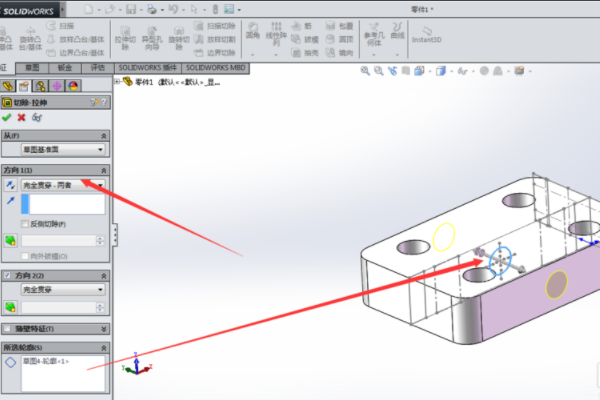Image resolution: width=600 pixels, height=400 pixels.
Task: Switch to the 钣金 (Sheet Metal) tab
Action: click(x=65, y=68)
